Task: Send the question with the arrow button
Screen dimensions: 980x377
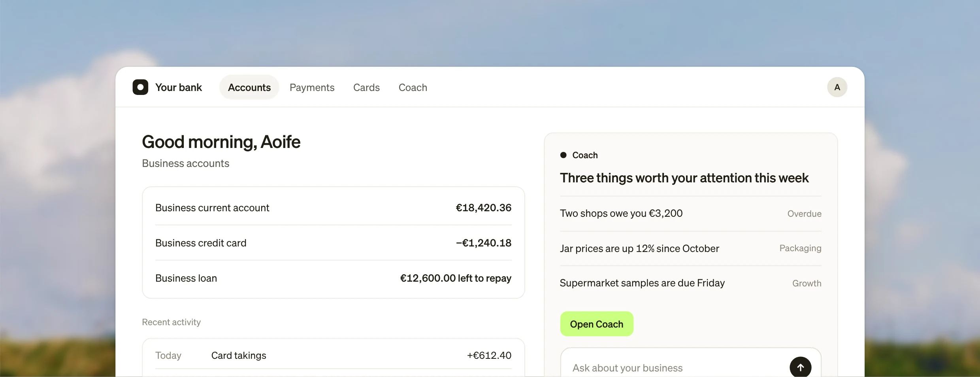Action: tap(800, 367)
